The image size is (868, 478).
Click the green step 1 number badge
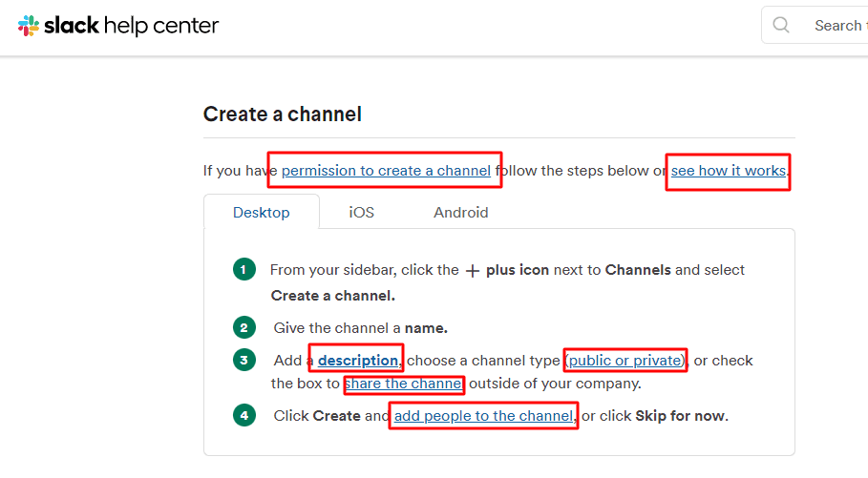click(244, 270)
